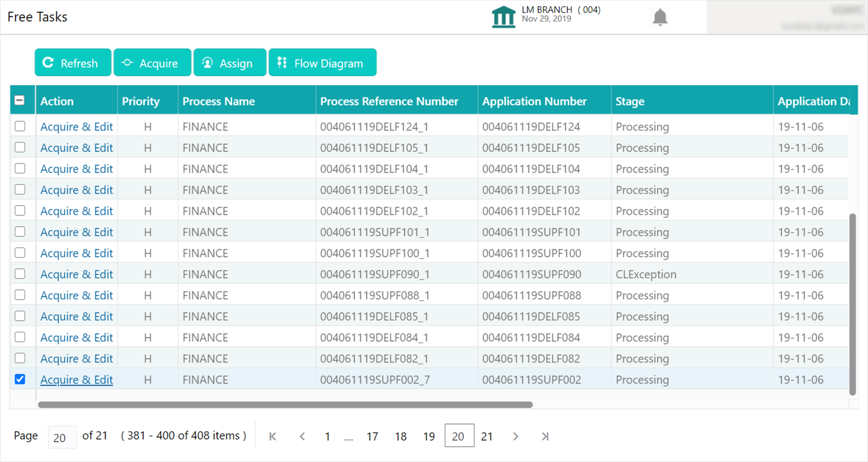868x462 pixels.
Task: Sort by Process Reference Number column
Action: (x=389, y=101)
